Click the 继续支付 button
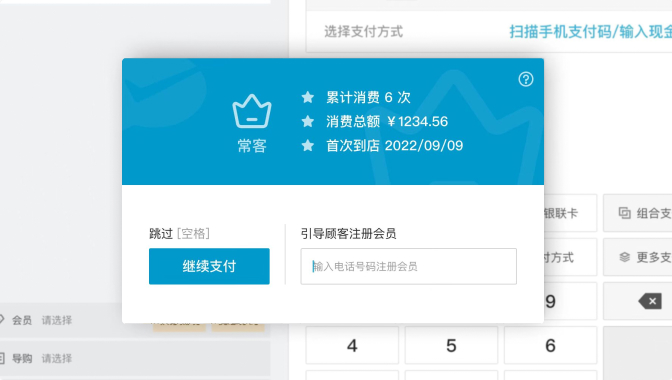This screenshot has width=672, height=380. tap(209, 266)
